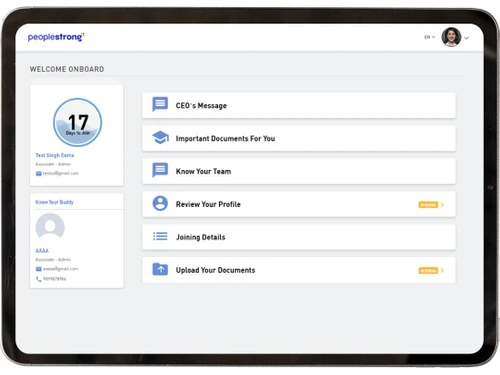Click the Know Your Buddy heading
The width and height of the screenshot is (500, 375).
click(55, 202)
